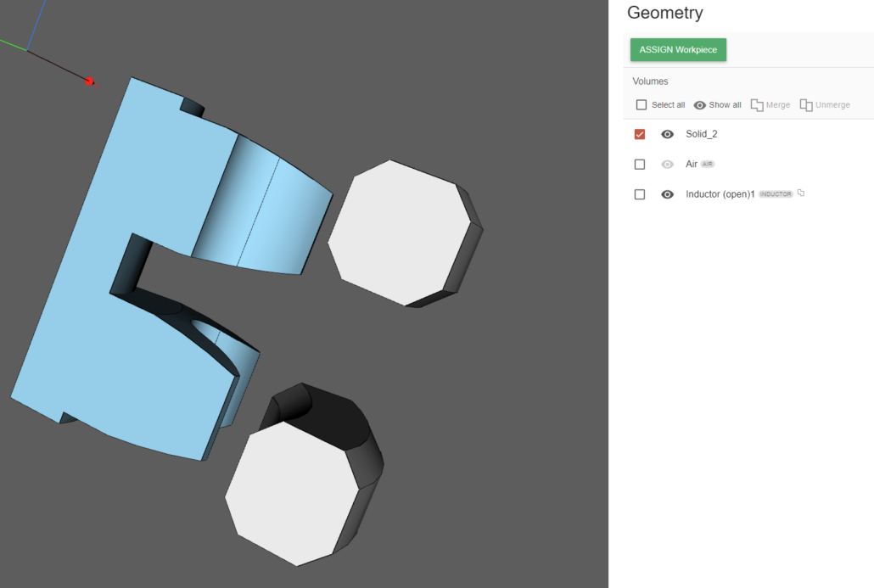Screen dimensions: 874x588
Task: Uncheck the Solid_2 checkbox
Action: pos(640,134)
